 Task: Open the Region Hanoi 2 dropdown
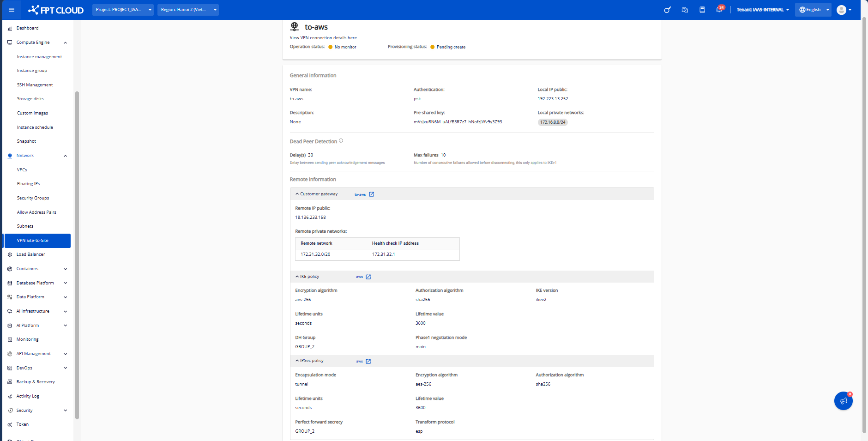[x=188, y=10]
